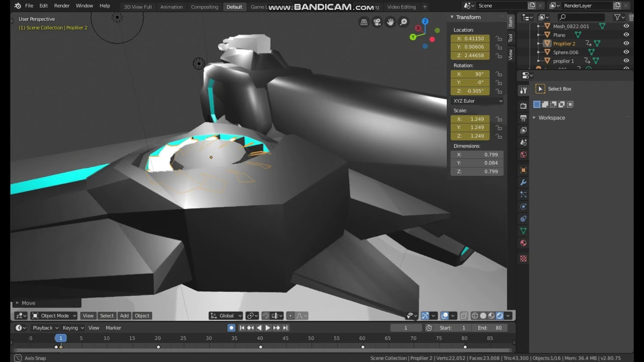Image resolution: width=644 pixels, height=362 pixels.
Task: Open the timeline Playback popover
Action: pos(45,328)
